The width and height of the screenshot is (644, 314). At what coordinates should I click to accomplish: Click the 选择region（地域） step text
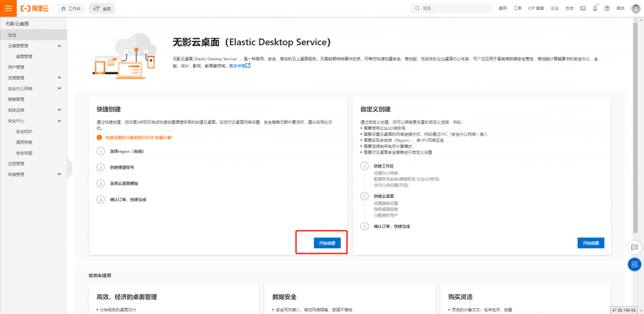(x=127, y=151)
